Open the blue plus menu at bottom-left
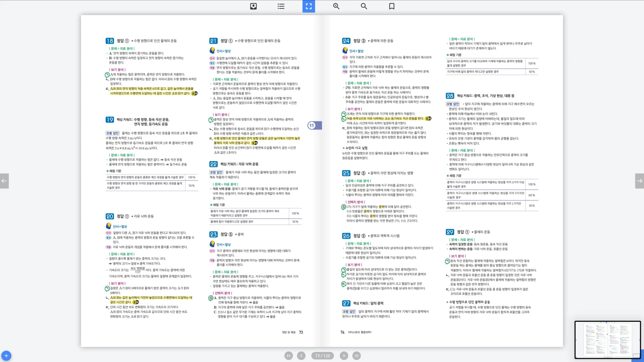The height and width of the screenshot is (362, 644). (x=6, y=356)
